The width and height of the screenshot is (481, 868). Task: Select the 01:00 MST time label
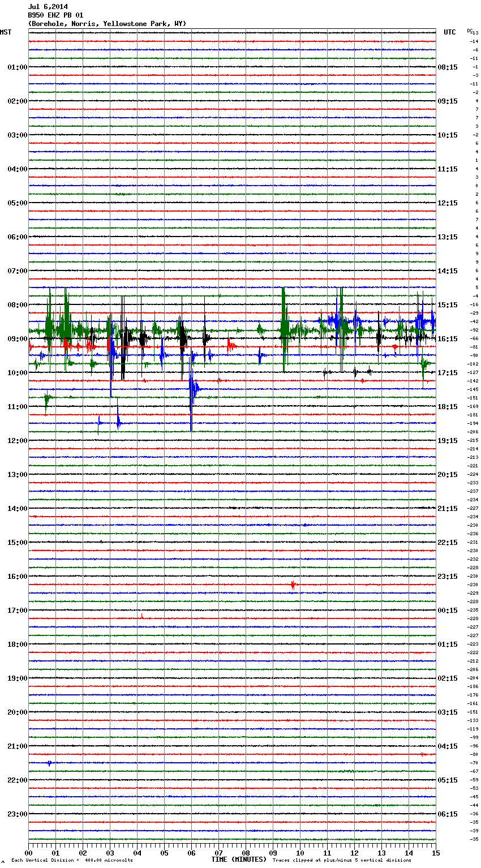click(x=17, y=67)
